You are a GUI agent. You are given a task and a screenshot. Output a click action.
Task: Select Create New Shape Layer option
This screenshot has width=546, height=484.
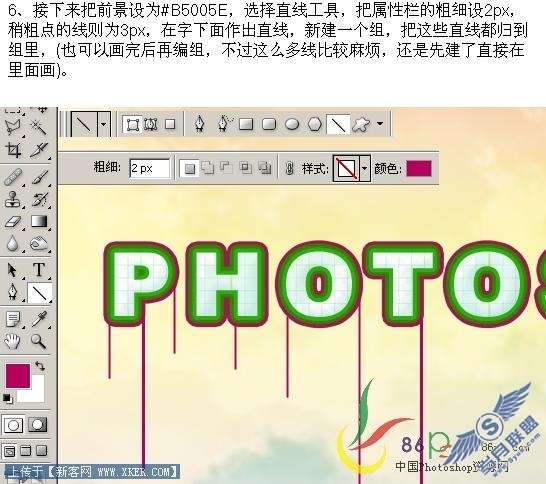click(189, 169)
